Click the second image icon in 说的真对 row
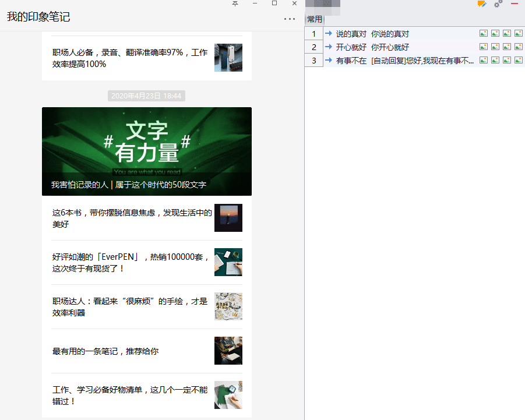 (495, 33)
